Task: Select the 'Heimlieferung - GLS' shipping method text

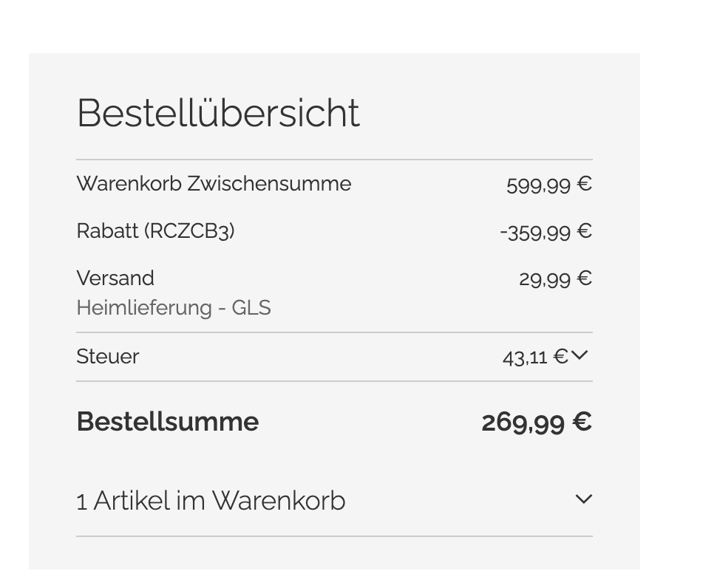Action: coord(174,307)
